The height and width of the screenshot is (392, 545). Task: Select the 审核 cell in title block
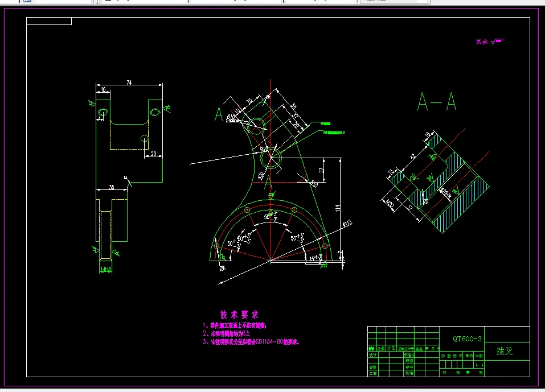click(x=372, y=368)
